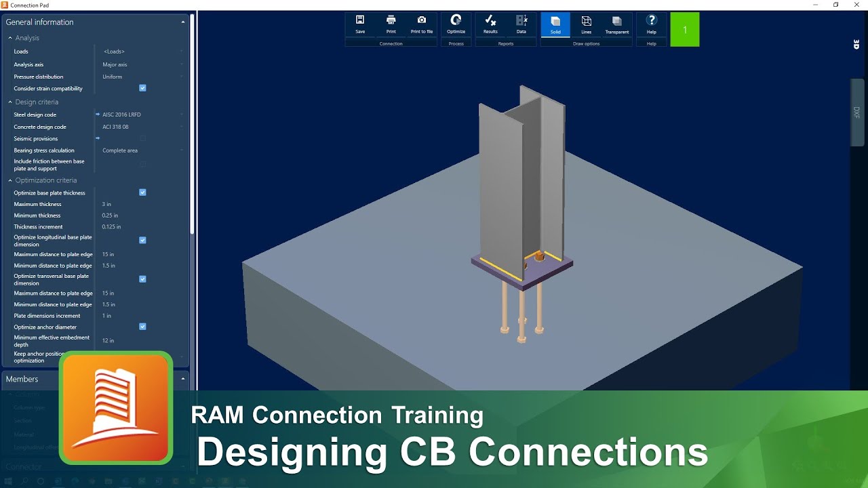Click the green status tile showing 1
Image resolution: width=868 pixels, height=488 pixels.
point(685,29)
